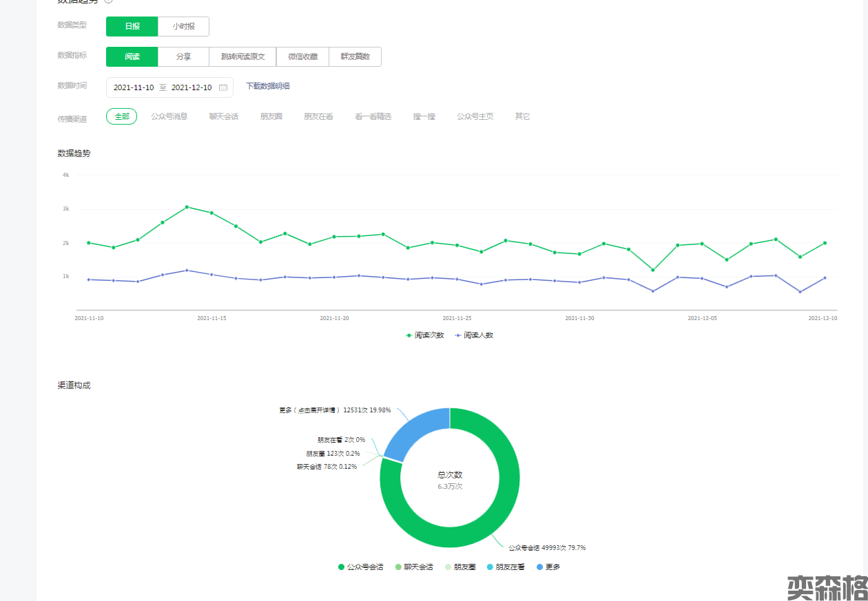This screenshot has width=868, height=601.
Task: Select 日报 data type
Action: click(x=132, y=26)
